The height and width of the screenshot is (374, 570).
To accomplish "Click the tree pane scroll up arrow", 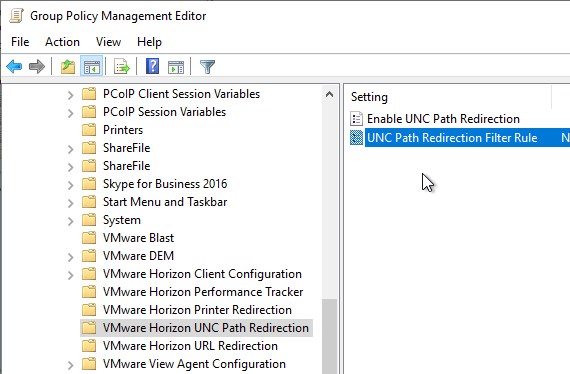I will click(x=329, y=94).
